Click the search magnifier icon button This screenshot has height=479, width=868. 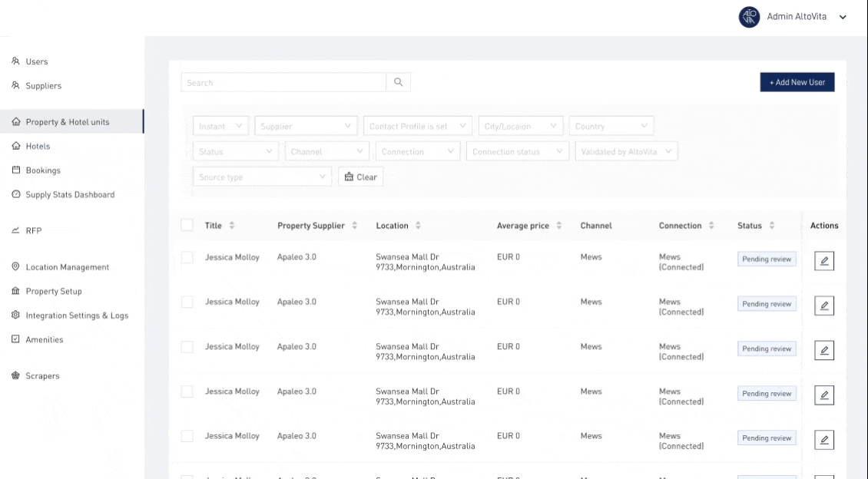(x=398, y=82)
